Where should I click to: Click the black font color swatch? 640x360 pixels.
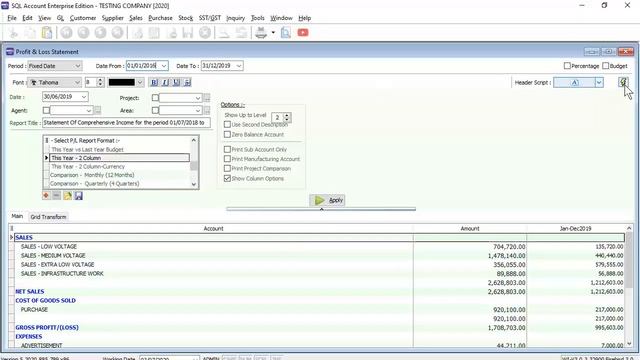point(122,82)
